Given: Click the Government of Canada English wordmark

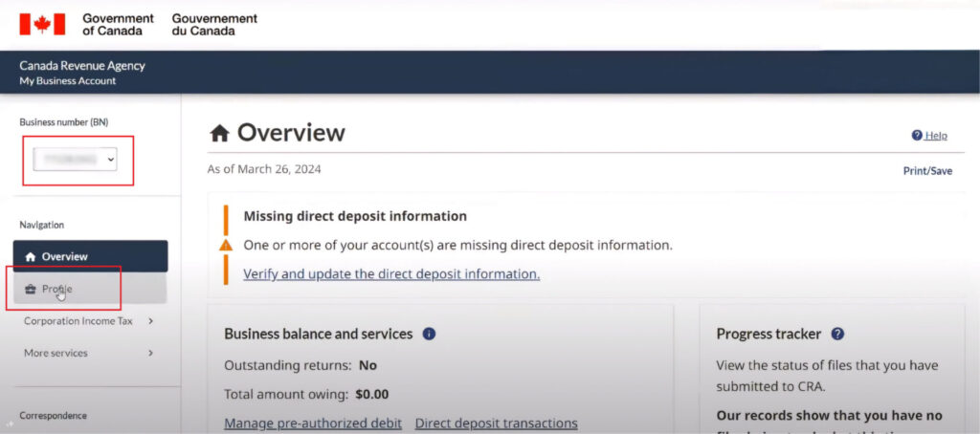Looking at the screenshot, I should click(118, 24).
